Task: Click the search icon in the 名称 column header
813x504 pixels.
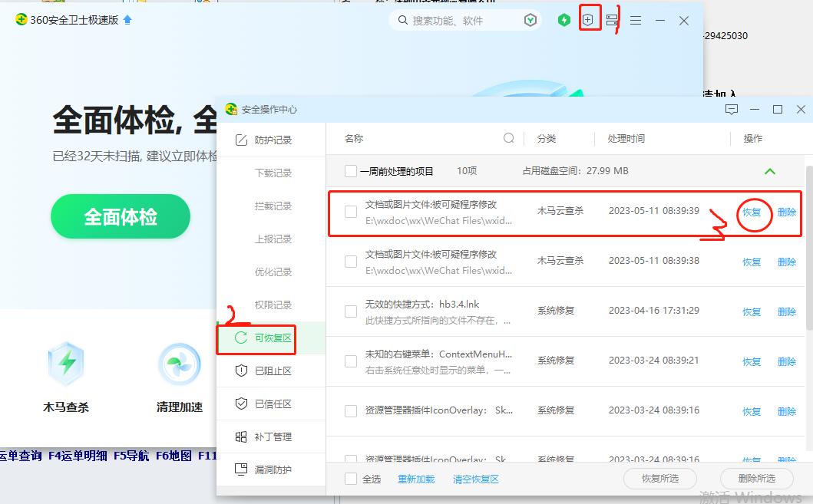Action: coord(509,138)
